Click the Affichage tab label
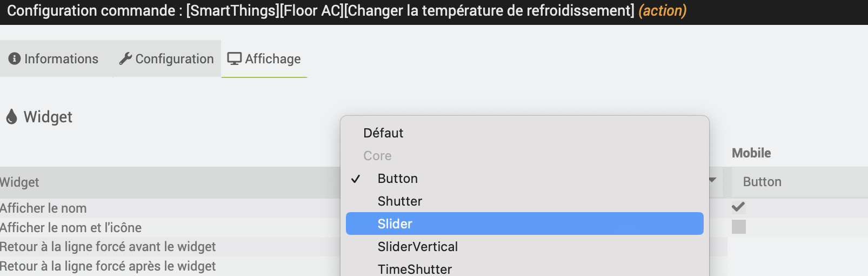 tap(273, 58)
